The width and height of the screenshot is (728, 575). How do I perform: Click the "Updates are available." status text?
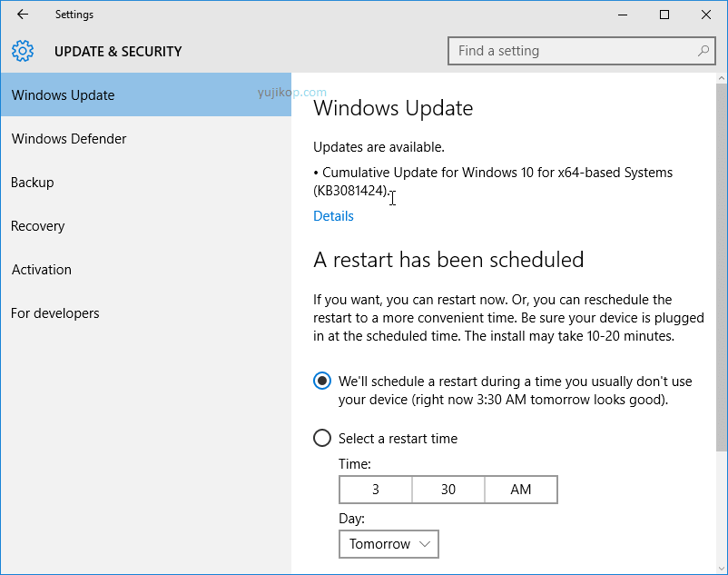[x=379, y=147]
